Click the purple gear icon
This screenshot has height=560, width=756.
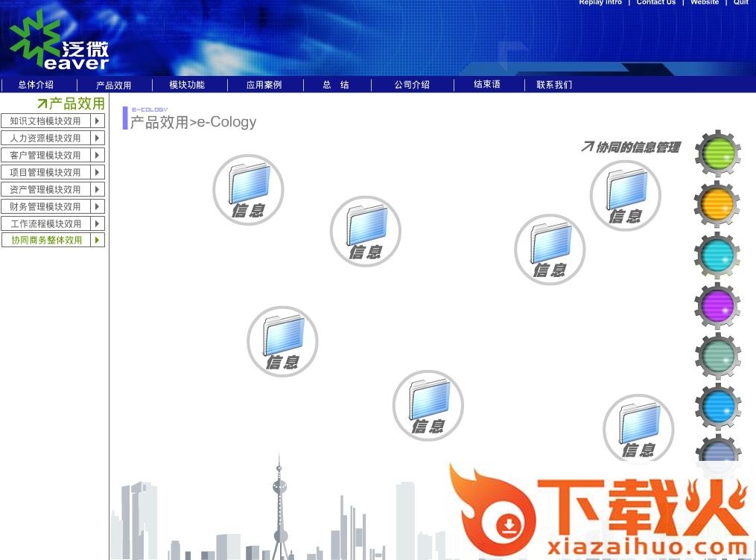tap(716, 305)
